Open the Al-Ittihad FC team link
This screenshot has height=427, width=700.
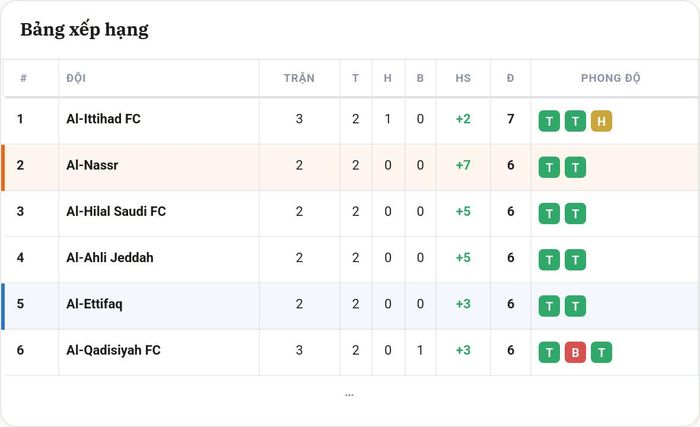103,119
